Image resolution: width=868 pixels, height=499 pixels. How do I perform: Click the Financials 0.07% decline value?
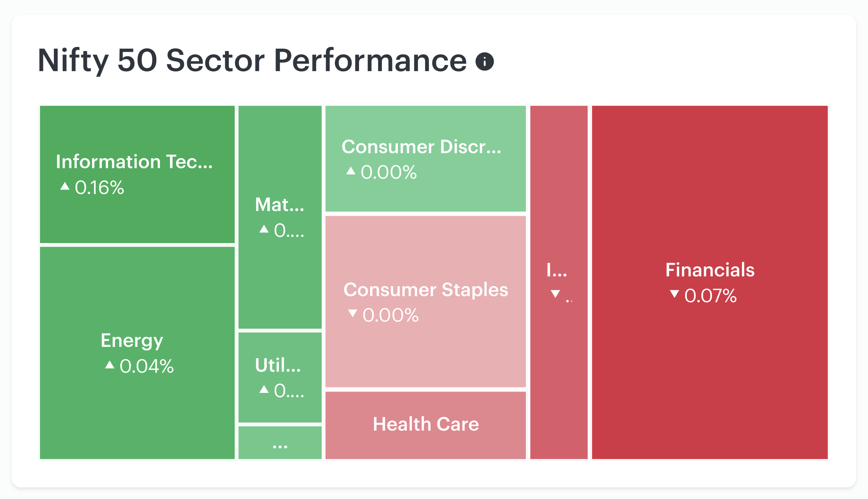point(710,296)
